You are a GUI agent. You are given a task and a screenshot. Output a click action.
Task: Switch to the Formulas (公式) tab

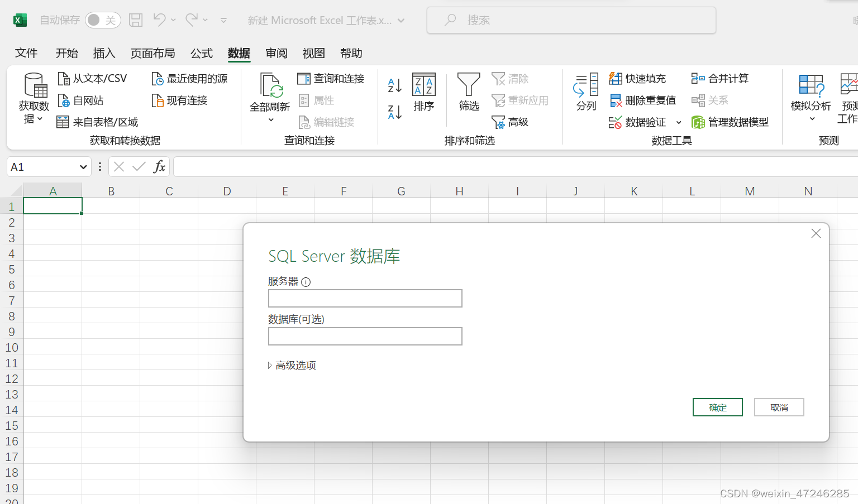pos(202,53)
